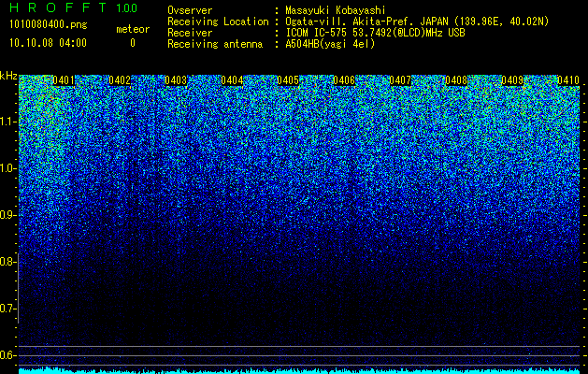The image size is (588, 374).
Task: Click the ICOM IC-575 receiver description
Action: (375, 33)
